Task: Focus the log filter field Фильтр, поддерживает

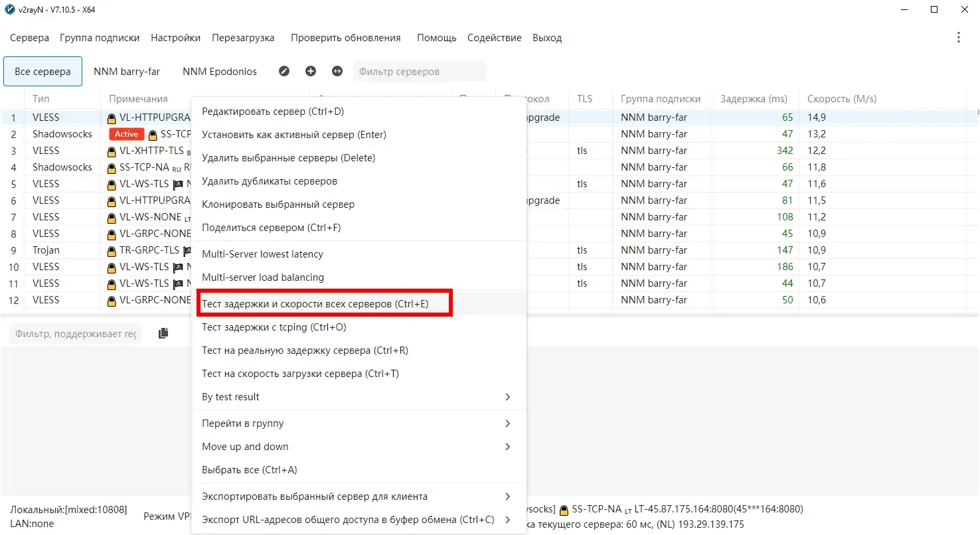Action: pyautogui.click(x=76, y=334)
